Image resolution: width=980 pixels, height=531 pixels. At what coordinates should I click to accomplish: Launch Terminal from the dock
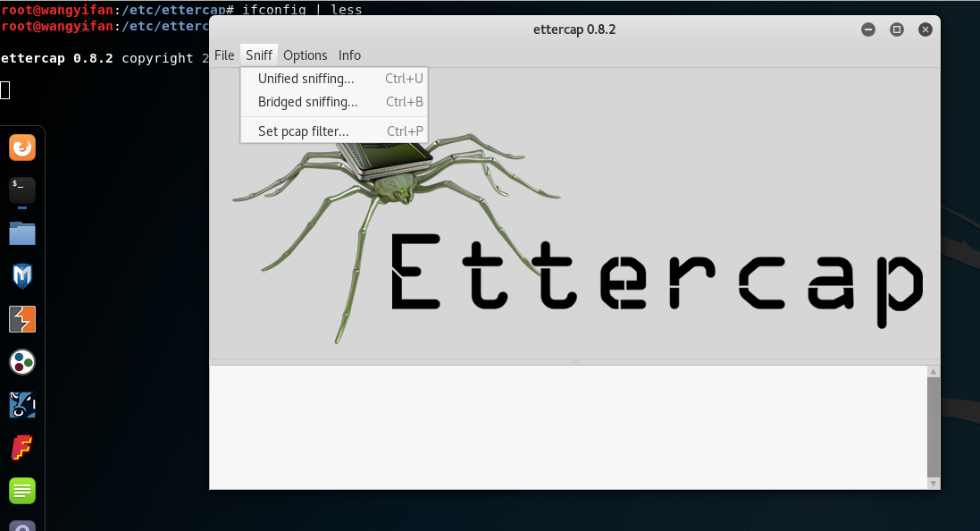point(22,190)
